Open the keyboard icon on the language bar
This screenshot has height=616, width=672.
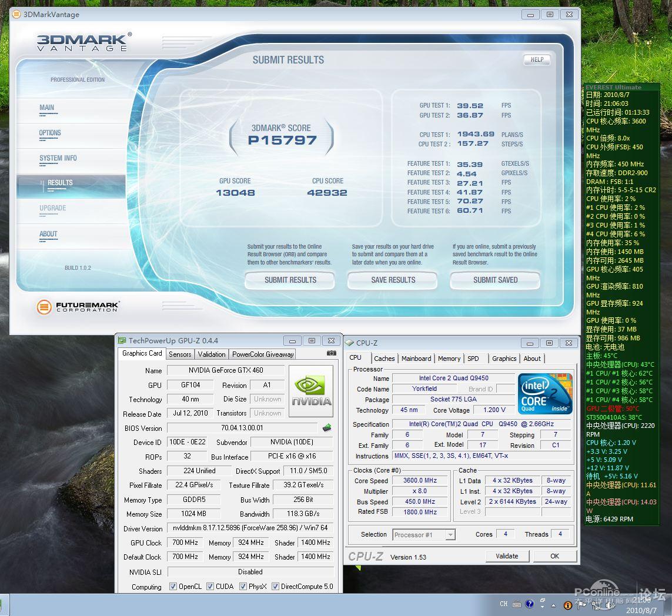[x=517, y=604]
